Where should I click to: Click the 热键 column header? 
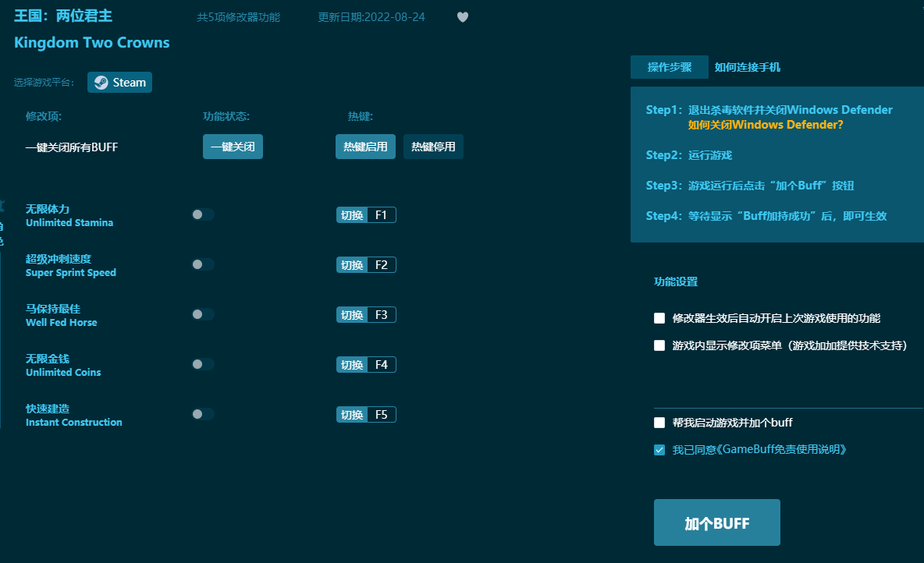pos(360,116)
